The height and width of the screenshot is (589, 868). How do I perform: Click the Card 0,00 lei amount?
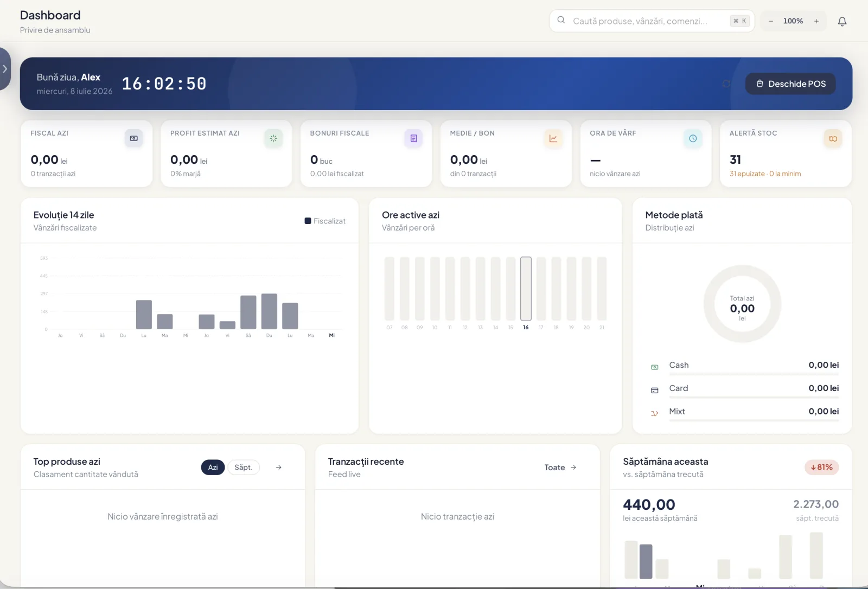click(824, 388)
